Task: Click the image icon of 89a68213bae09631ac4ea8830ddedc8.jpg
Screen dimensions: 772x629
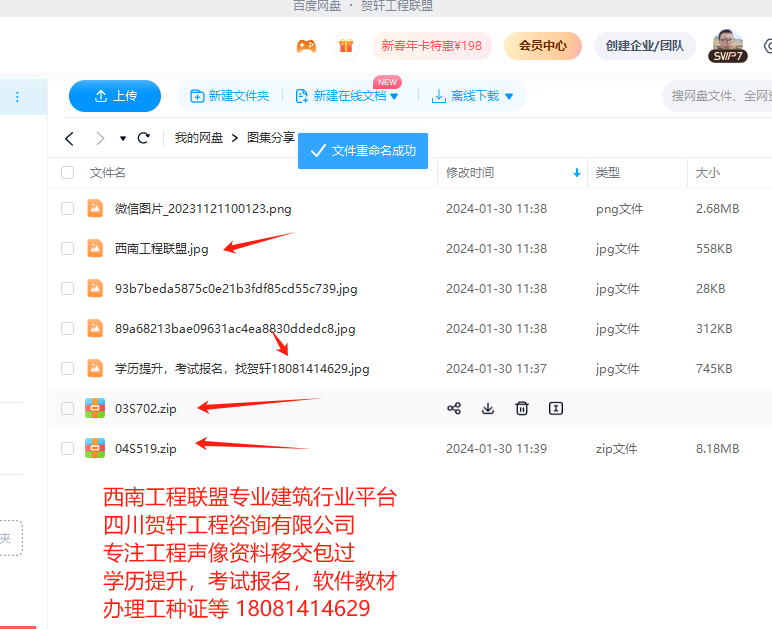Action: coord(95,328)
